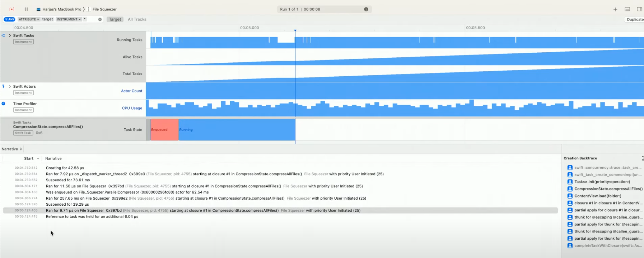Select the CompressionState.compressAllFiles() track title
Screen dimensions: 644x258
tap(48, 126)
